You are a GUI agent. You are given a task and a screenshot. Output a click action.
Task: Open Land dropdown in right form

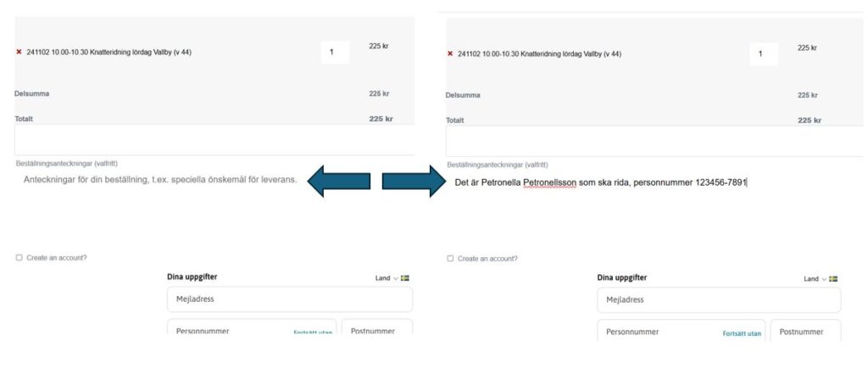pyautogui.click(x=815, y=278)
